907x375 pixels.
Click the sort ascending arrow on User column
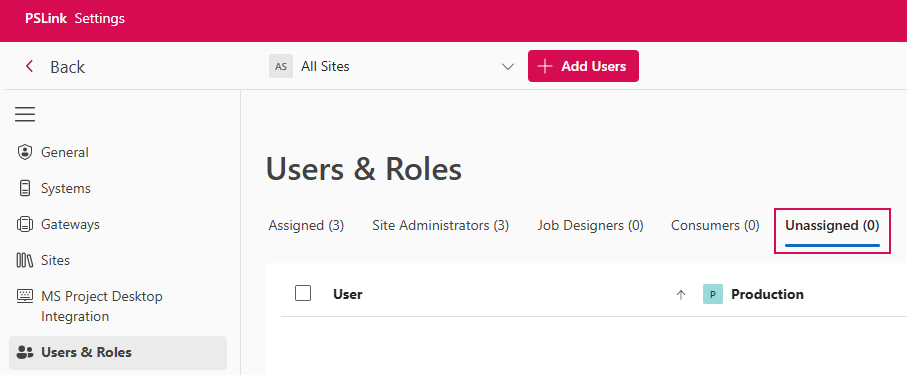pyautogui.click(x=681, y=295)
